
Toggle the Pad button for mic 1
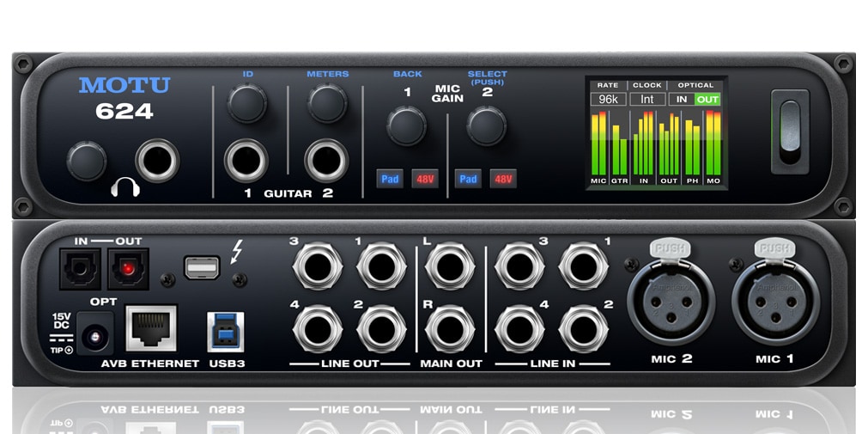(390, 179)
